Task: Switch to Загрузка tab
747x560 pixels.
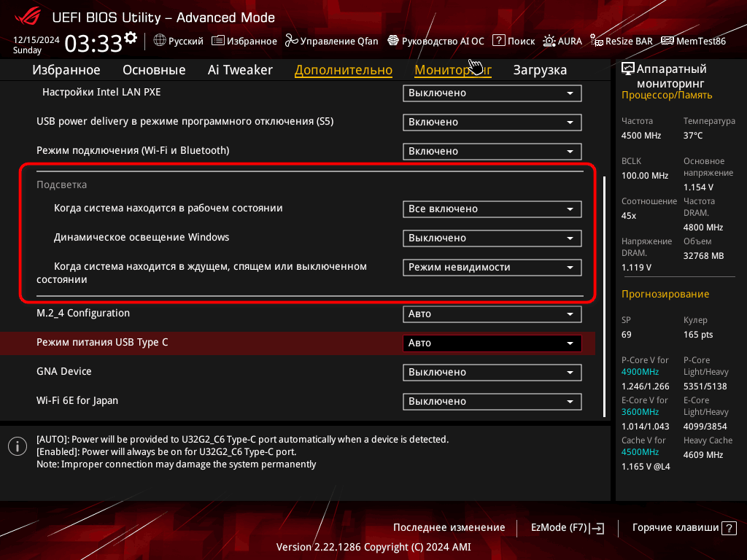Action: [540, 70]
